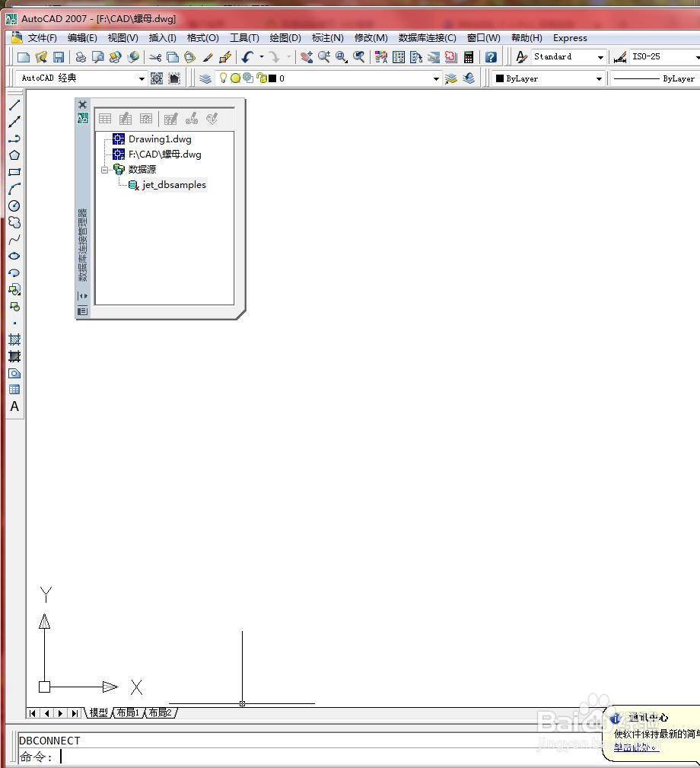Image resolution: width=700 pixels, height=768 pixels.
Task: Switch to the 布局1 tab
Action: [128, 712]
